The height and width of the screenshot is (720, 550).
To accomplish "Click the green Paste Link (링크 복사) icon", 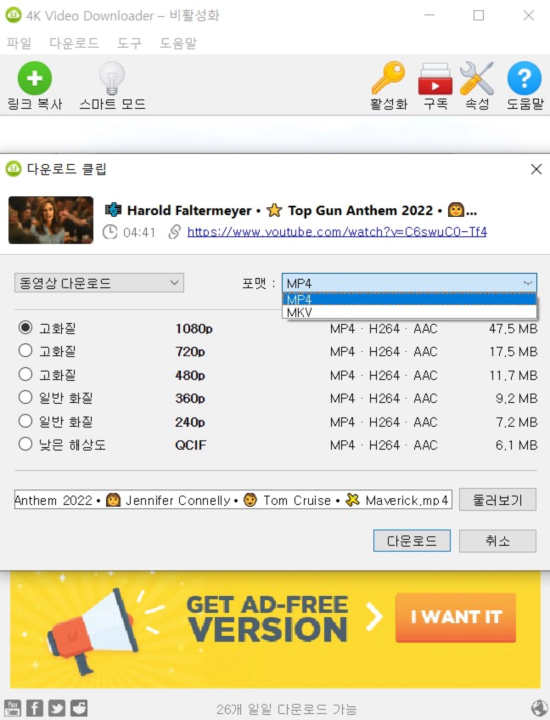I will pos(34,79).
